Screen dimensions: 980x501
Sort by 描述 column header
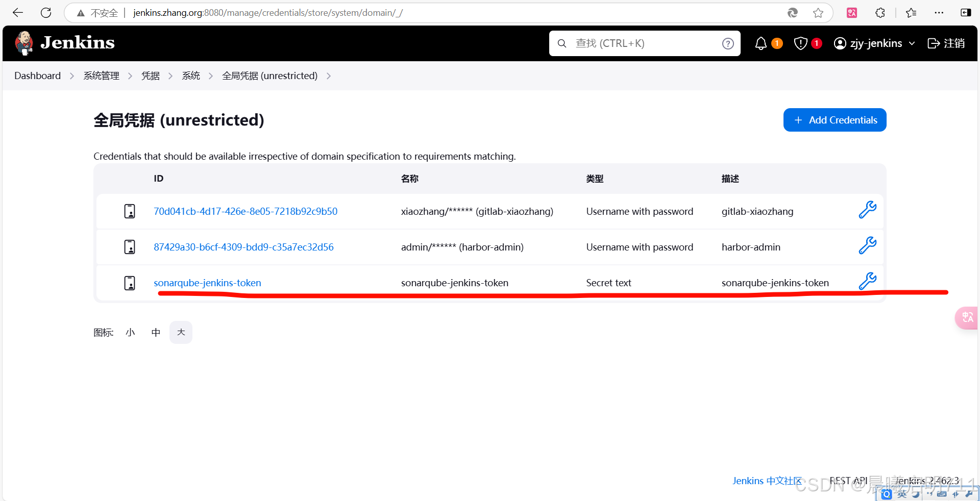(x=730, y=179)
